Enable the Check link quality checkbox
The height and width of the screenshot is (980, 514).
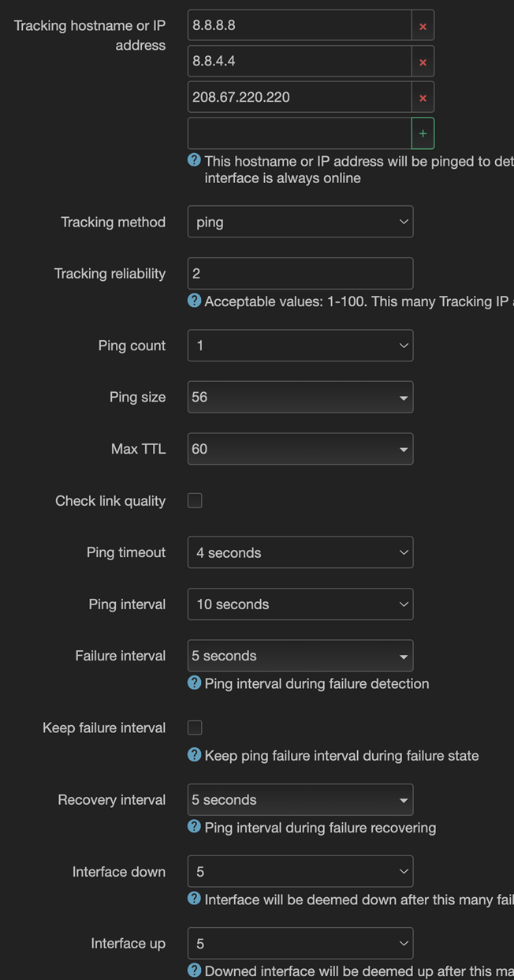[x=195, y=501]
